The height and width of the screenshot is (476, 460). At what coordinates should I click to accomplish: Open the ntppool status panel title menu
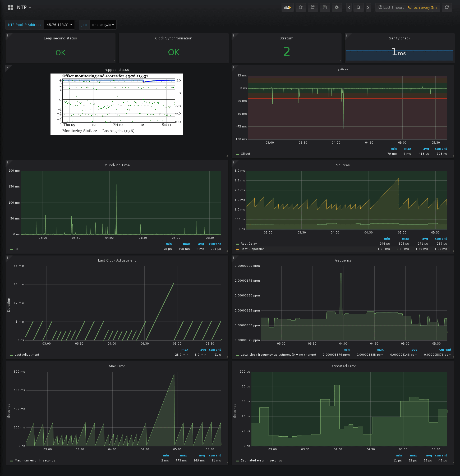[117, 70]
